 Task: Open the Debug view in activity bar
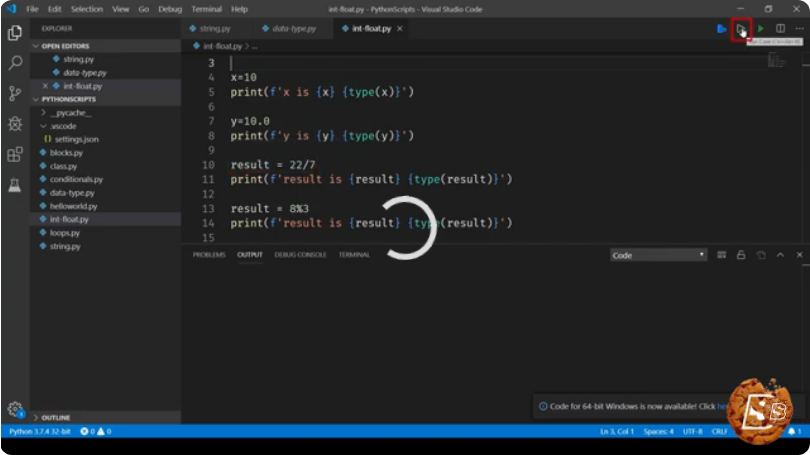[15, 124]
